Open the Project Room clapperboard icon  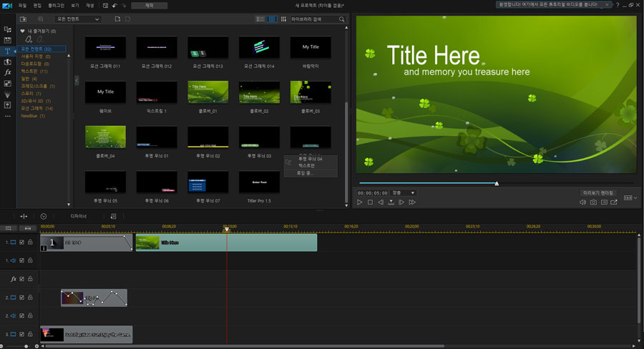pos(7,40)
